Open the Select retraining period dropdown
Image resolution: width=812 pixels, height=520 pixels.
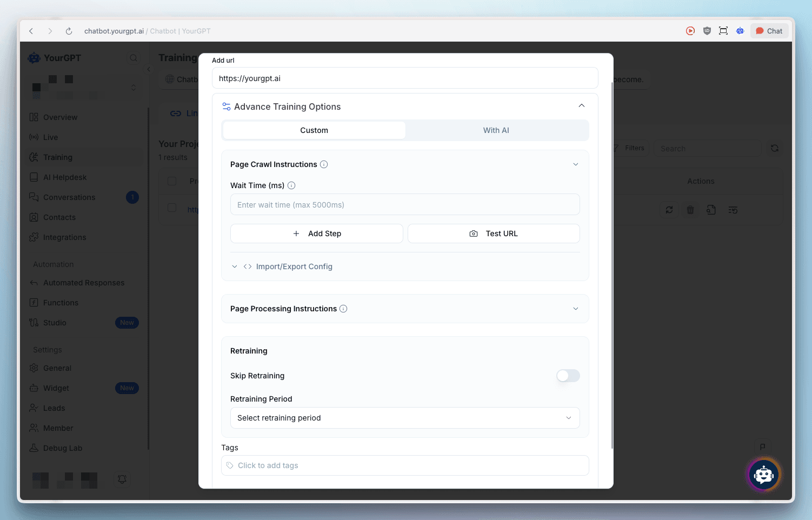(404, 418)
